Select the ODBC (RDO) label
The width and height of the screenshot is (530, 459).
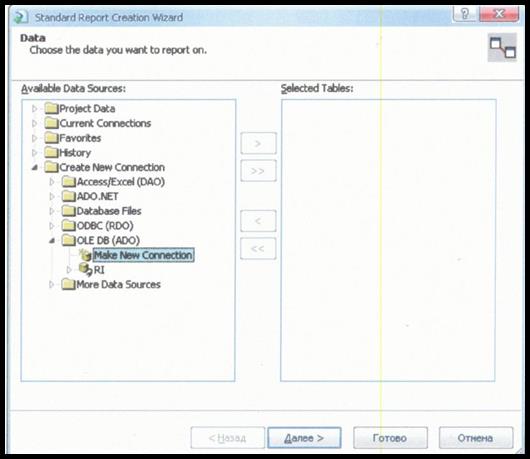coord(105,226)
